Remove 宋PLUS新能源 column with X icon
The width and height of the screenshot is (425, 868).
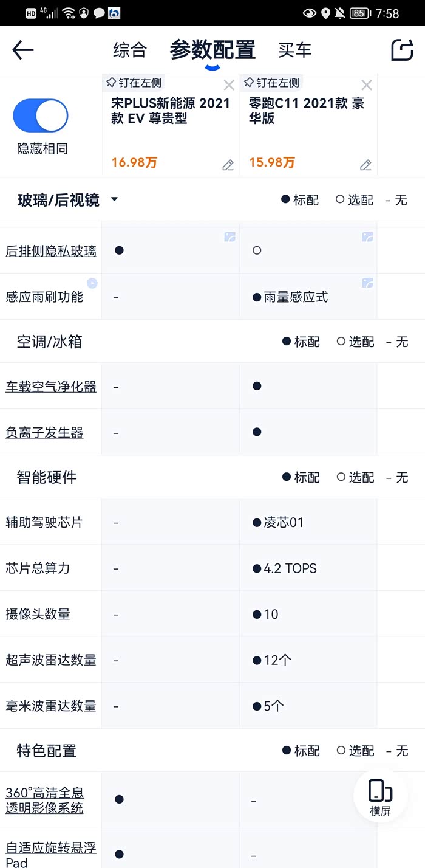click(x=229, y=85)
